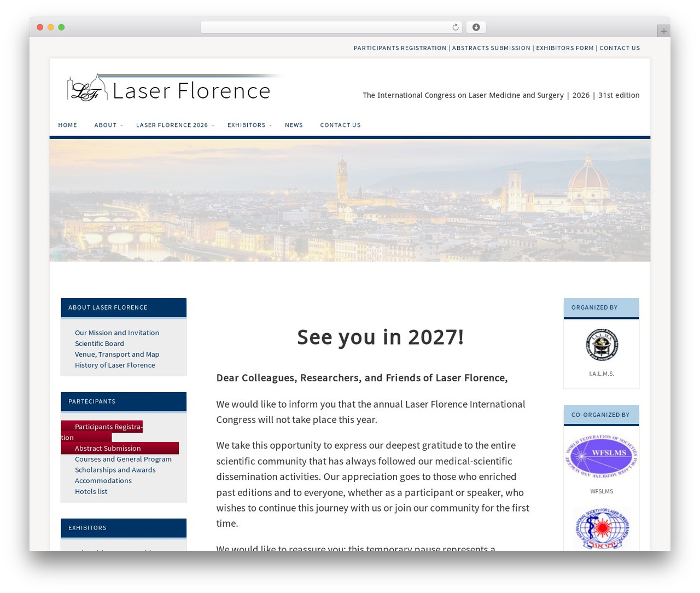Click the Laser Florence logo
The image size is (700, 593).
coord(173,88)
